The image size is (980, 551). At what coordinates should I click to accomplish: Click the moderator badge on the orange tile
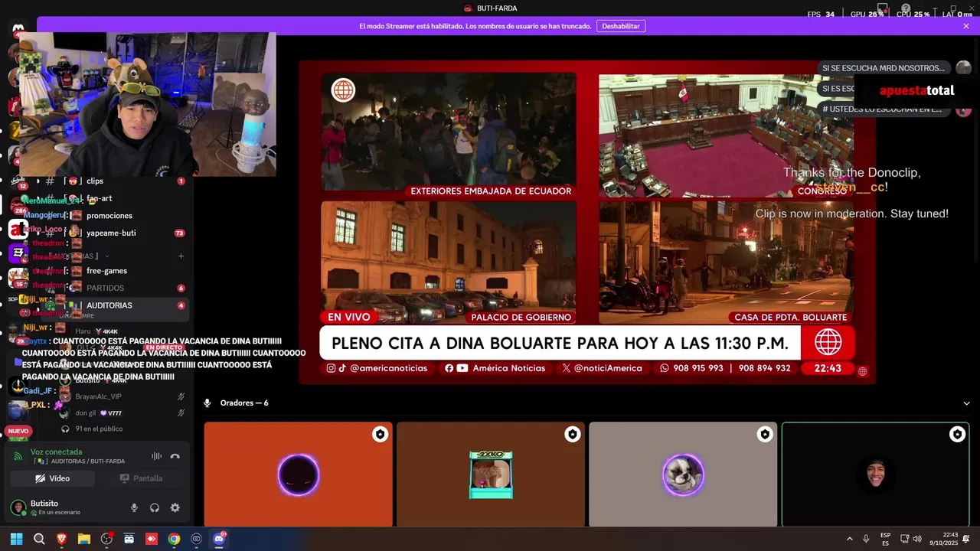(380, 435)
